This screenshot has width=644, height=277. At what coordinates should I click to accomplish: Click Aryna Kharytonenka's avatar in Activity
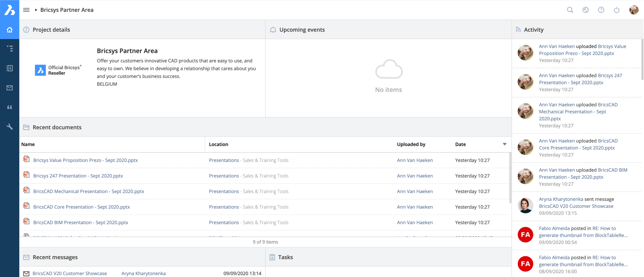click(525, 205)
